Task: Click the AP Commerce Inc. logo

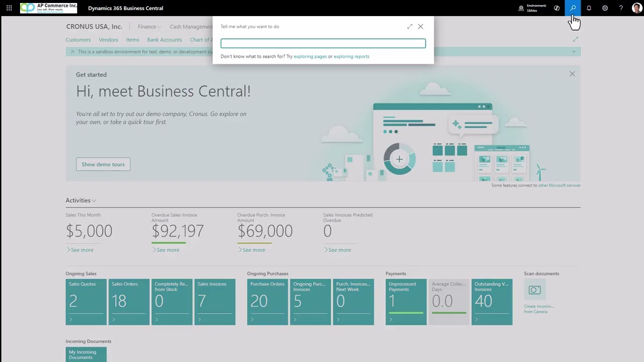Action: [x=49, y=8]
